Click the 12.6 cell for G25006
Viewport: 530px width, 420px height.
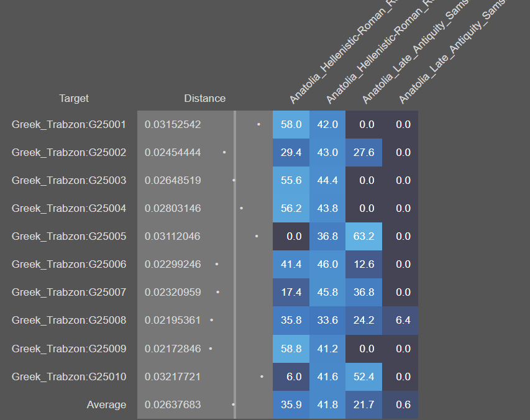(x=363, y=264)
